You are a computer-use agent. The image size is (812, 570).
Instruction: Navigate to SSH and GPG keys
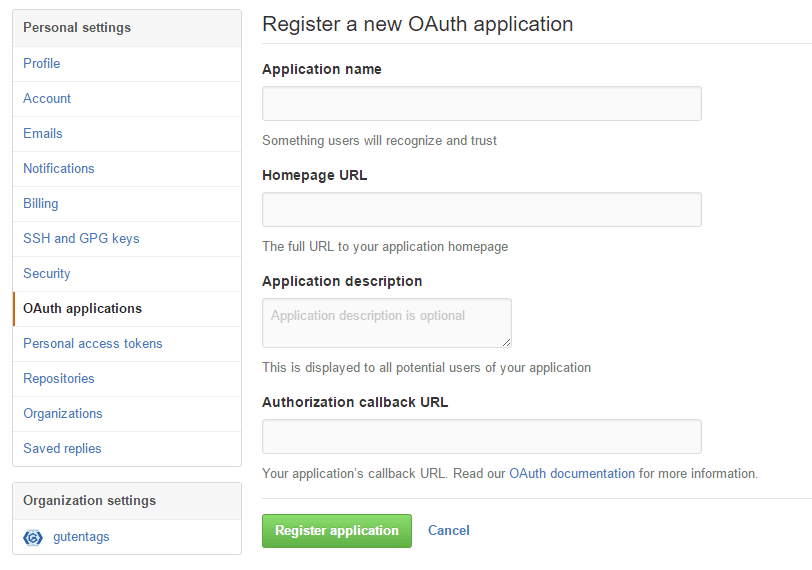(x=81, y=238)
